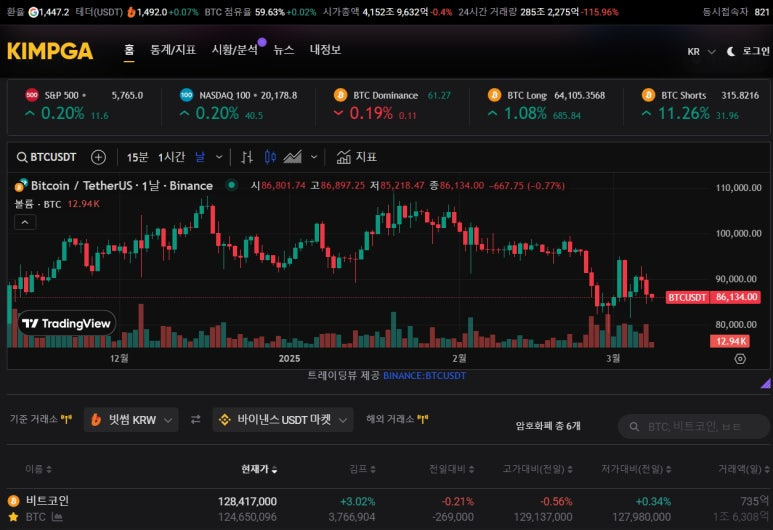The width and height of the screenshot is (773, 530).
Task: Add a symbol to compare with plus icon
Action: 99,157
